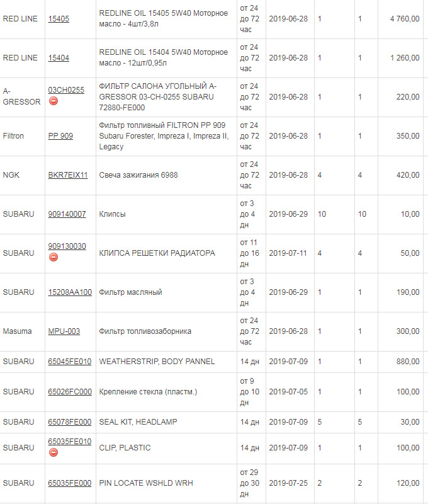The height and width of the screenshot is (504, 428).
Task: Open the BKR7EIX11 spark plug link
Action: pos(68,175)
